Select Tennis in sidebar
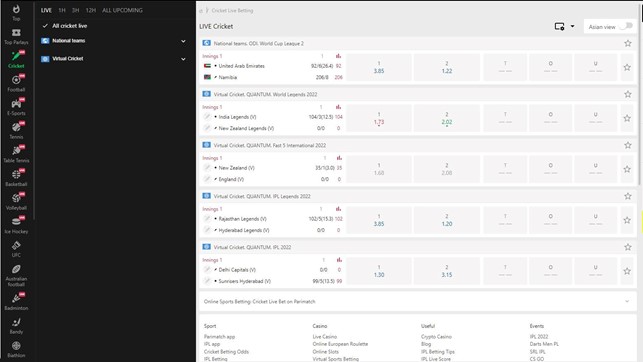643x362 pixels. [16, 131]
